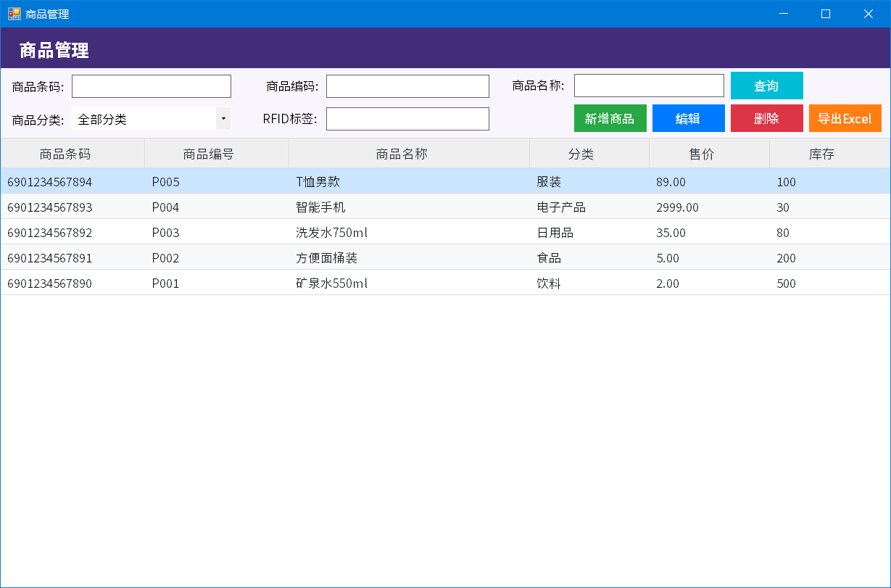
Task: Close the 商品管理 window
Action: (x=868, y=14)
